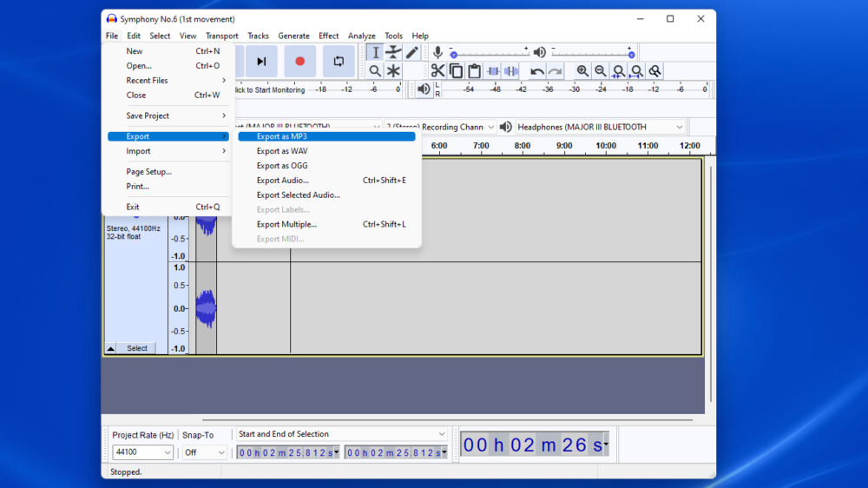Select the Multi-Tool asterisk icon
868x488 pixels.
[x=393, y=71]
